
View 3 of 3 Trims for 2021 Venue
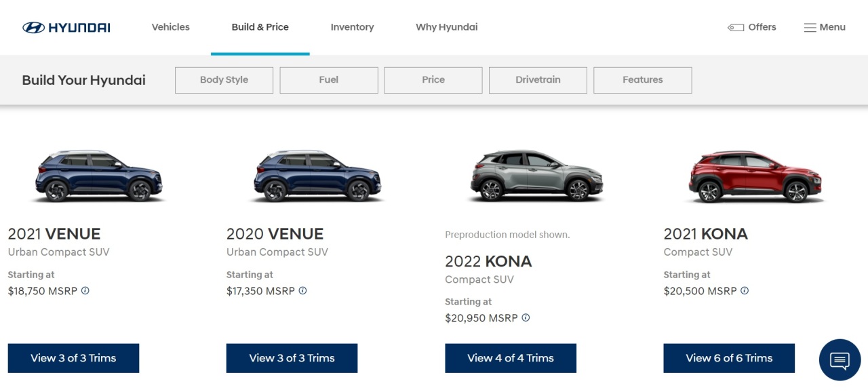(x=73, y=358)
